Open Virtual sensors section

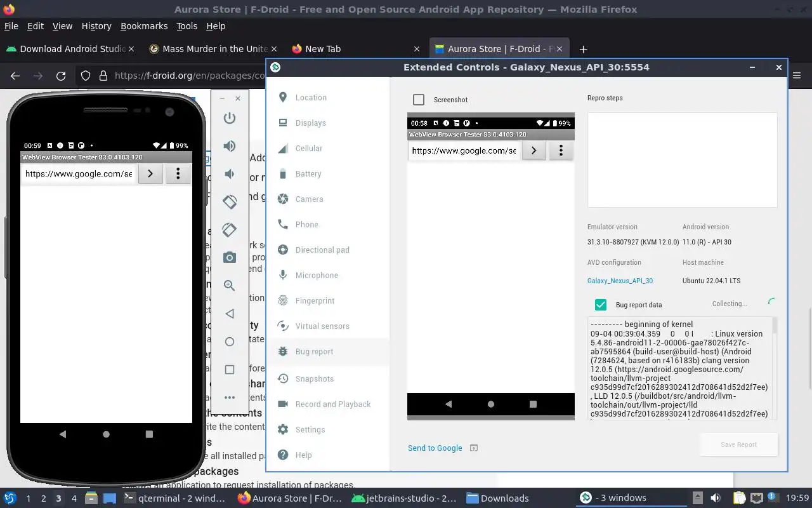pos(328,326)
